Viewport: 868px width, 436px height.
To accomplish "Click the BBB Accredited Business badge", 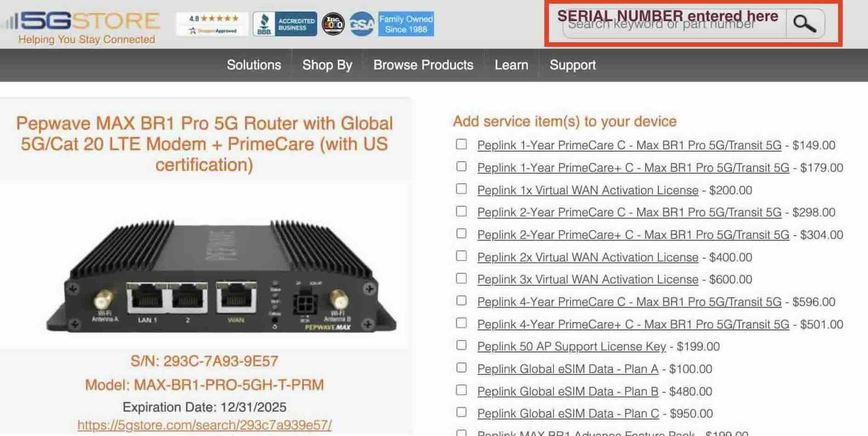I will 285,24.
